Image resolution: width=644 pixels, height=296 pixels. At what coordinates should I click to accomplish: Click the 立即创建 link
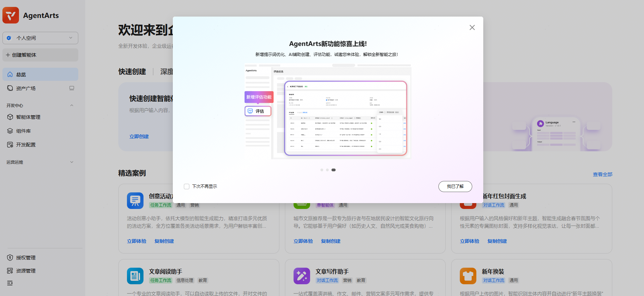[x=139, y=136]
